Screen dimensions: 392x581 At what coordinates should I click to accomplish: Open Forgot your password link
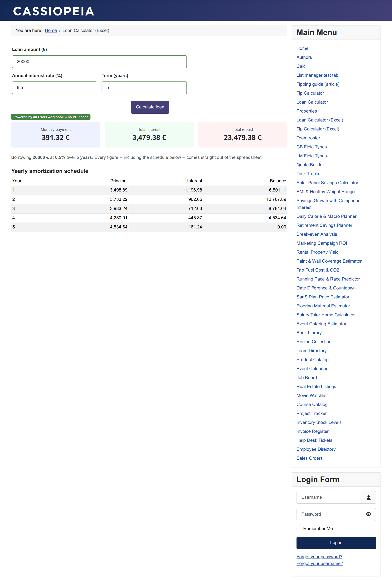tap(319, 557)
